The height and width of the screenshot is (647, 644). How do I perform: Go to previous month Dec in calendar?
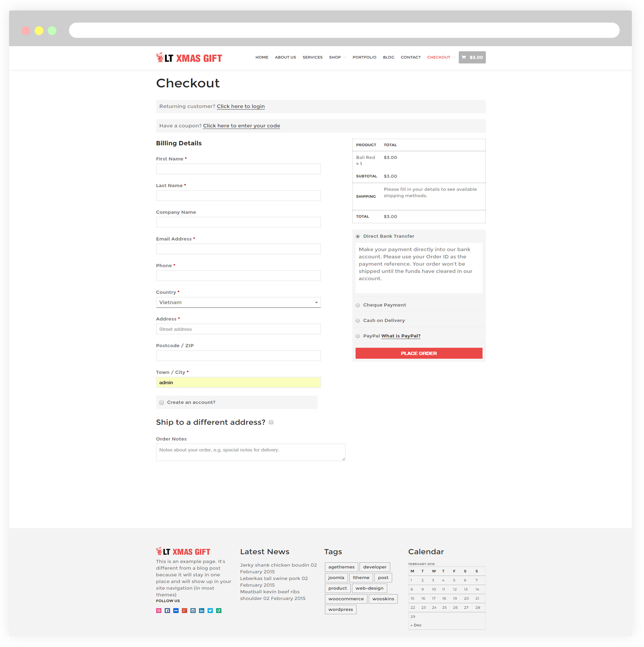[x=416, y=625]
